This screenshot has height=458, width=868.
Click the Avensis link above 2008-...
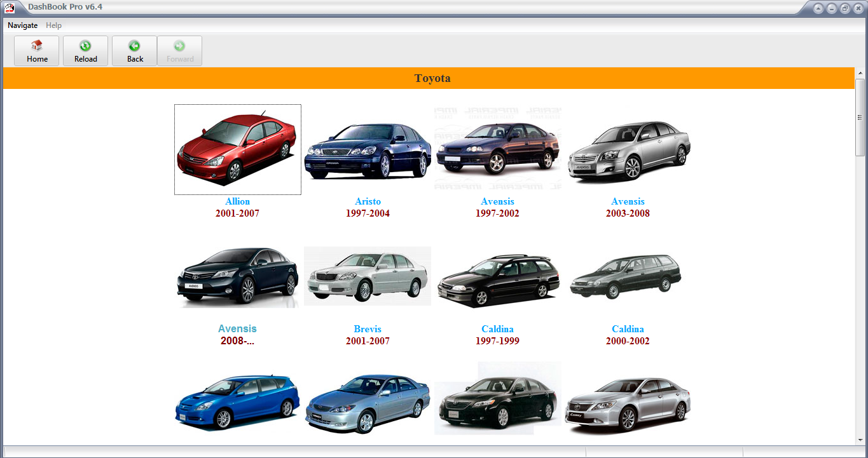point(238,328)
